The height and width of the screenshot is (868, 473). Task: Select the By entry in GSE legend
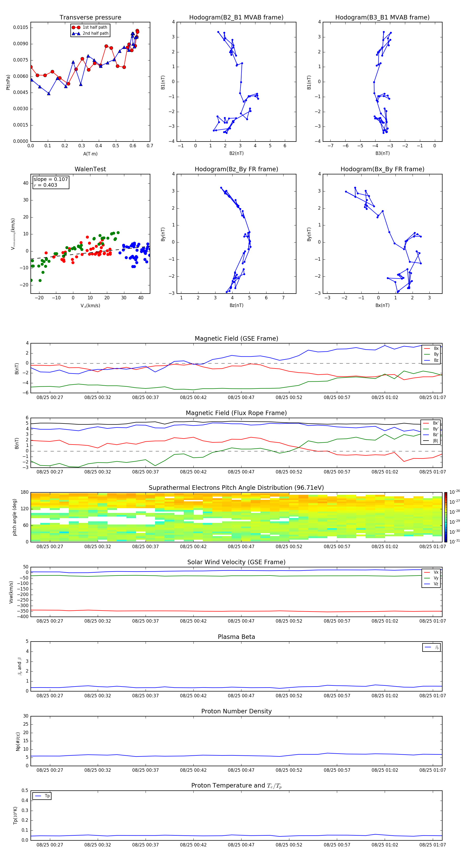click(431, 354)
